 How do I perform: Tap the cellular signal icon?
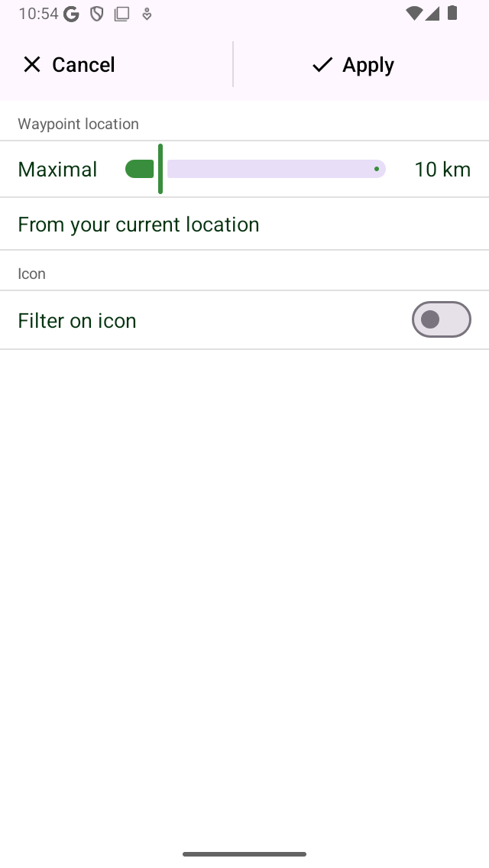point(432,13)
